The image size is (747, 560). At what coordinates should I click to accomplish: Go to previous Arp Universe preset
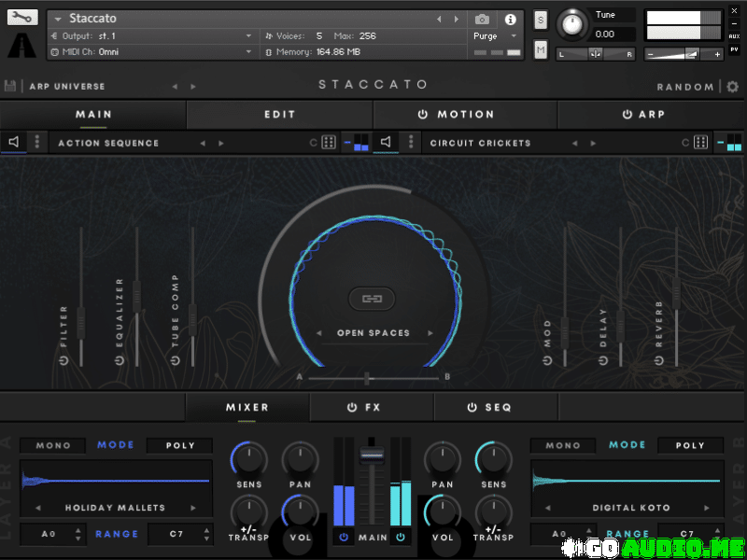[175, 87]
